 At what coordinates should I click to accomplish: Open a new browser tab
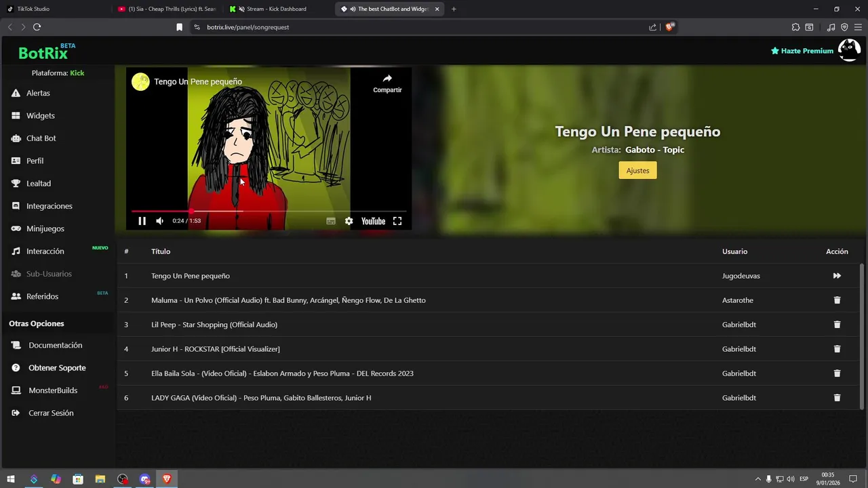coord(454,9)
